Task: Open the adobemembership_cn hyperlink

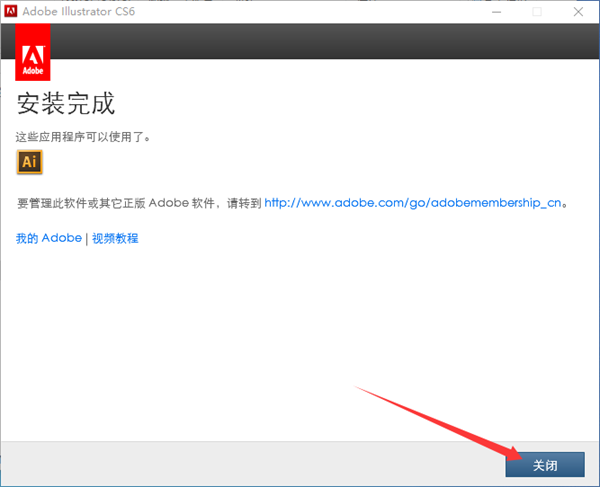Action: point(413,203)
